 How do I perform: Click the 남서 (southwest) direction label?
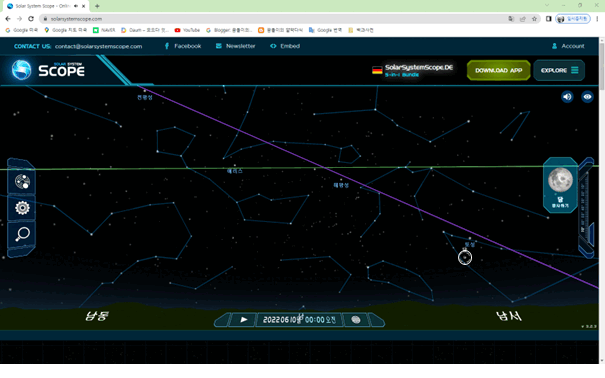(509, 316)
